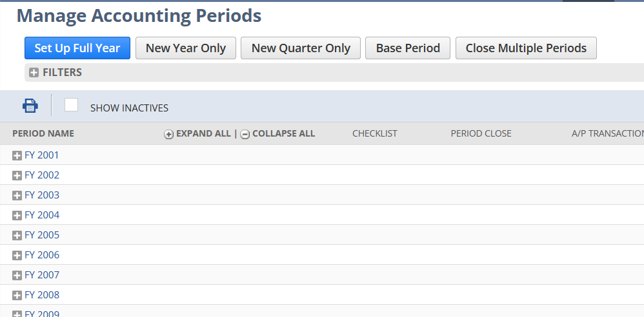Viewport: 644px width, 317px height.
Task: Choose New Quarter Only
Action: [x=301, y=48]
